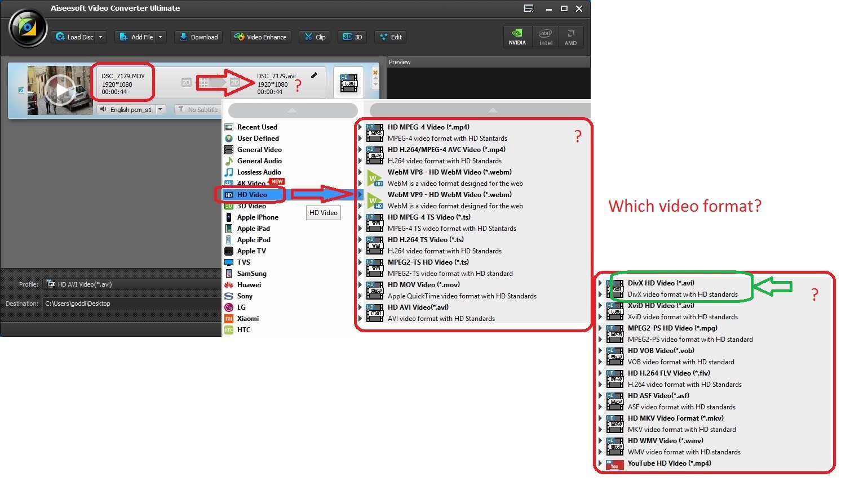
Task: Open the Edit effects tool
Action: [x=390, y=37]
